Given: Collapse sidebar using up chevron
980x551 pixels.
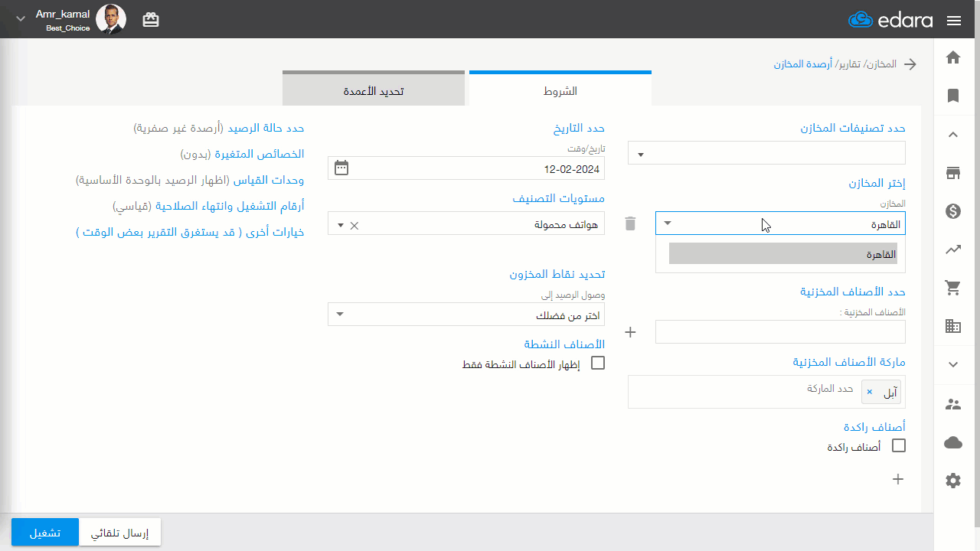Looking at the screenshot, I should point(953,135).
